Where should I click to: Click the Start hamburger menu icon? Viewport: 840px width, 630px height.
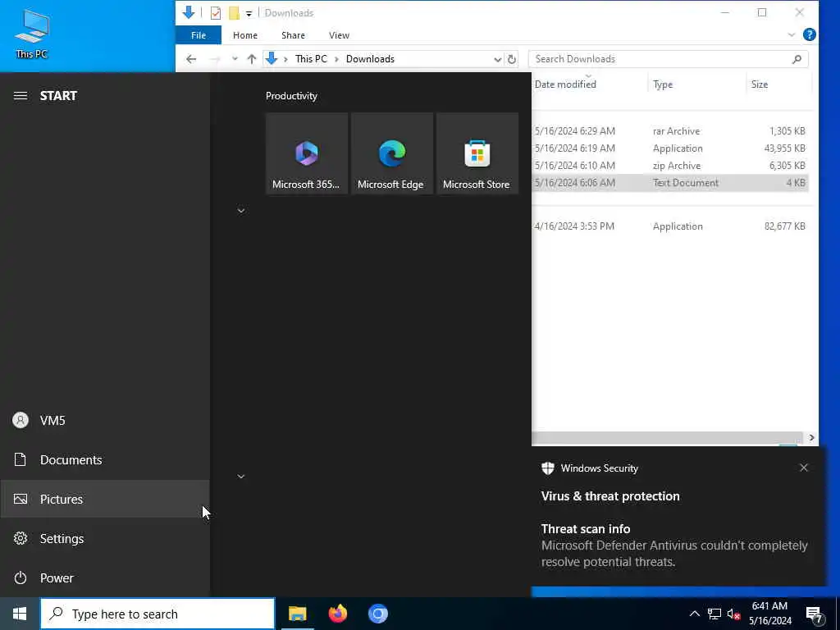click(21, 96)
